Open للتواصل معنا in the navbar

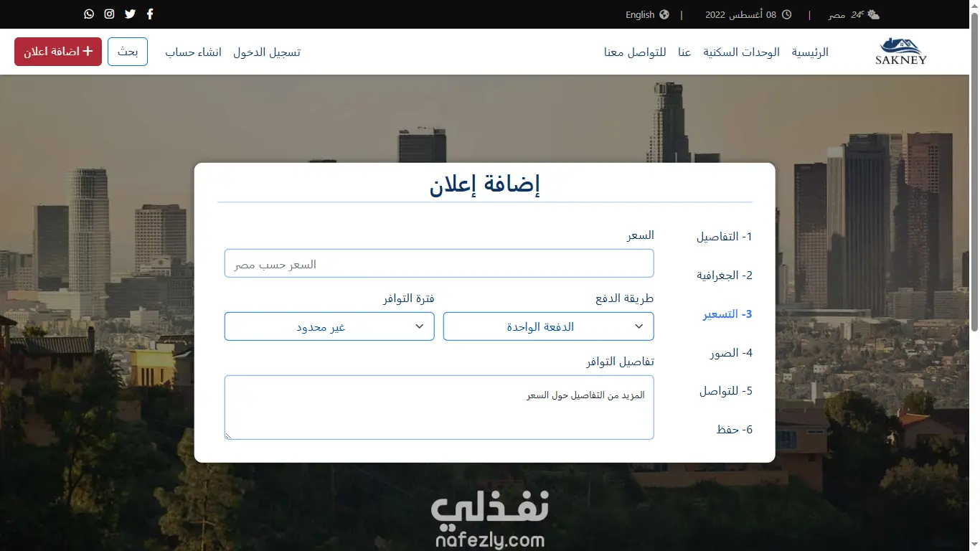pos(635,52)
